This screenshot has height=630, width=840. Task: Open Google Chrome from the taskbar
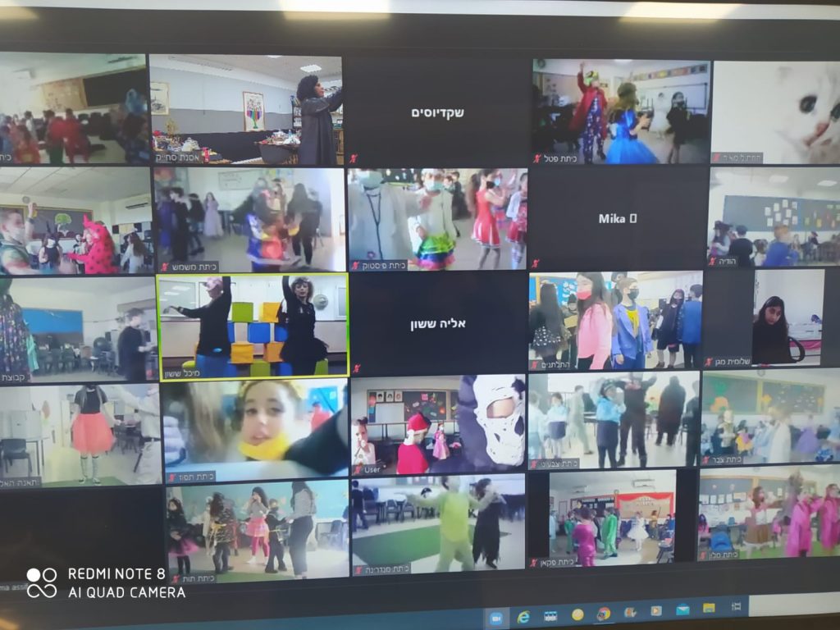pyautogui.click(x=603, y=614)
